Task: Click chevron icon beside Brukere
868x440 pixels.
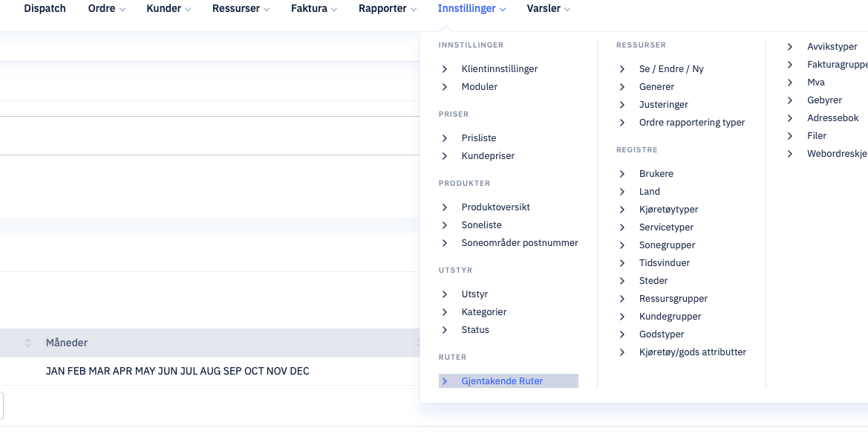Action: (622, 174)
